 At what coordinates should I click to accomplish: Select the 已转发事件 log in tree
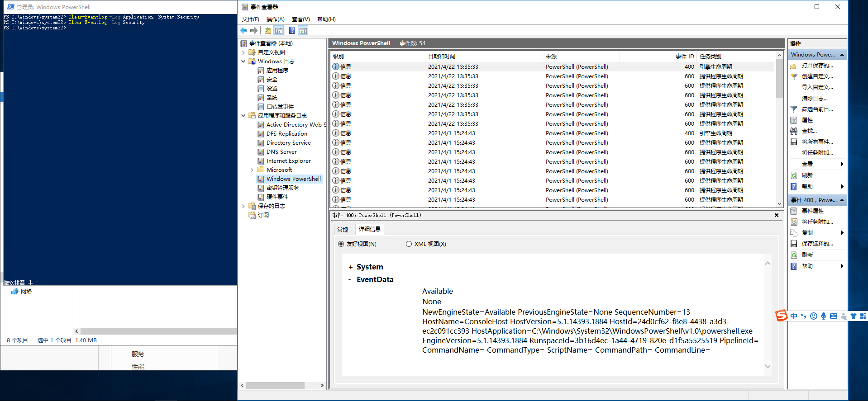[280, 107]
